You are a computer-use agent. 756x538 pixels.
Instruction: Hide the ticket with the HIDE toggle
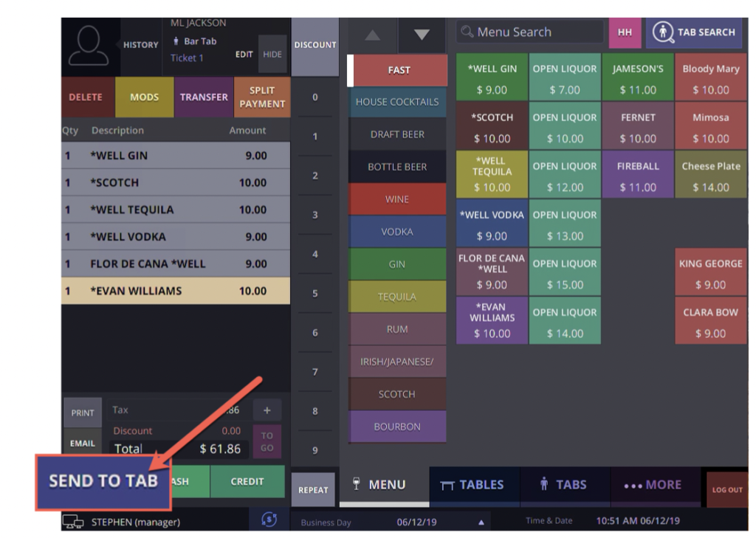272,53
